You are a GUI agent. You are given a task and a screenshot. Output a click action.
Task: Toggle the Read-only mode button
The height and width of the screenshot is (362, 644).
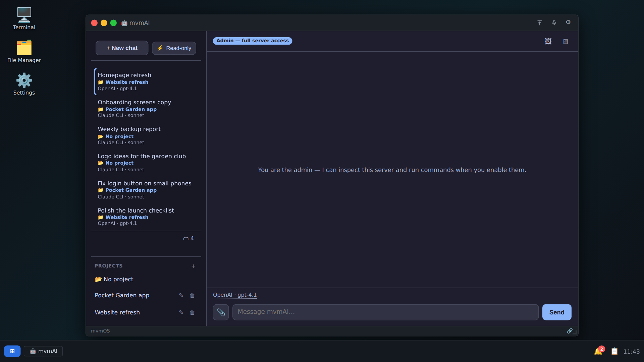174,48
